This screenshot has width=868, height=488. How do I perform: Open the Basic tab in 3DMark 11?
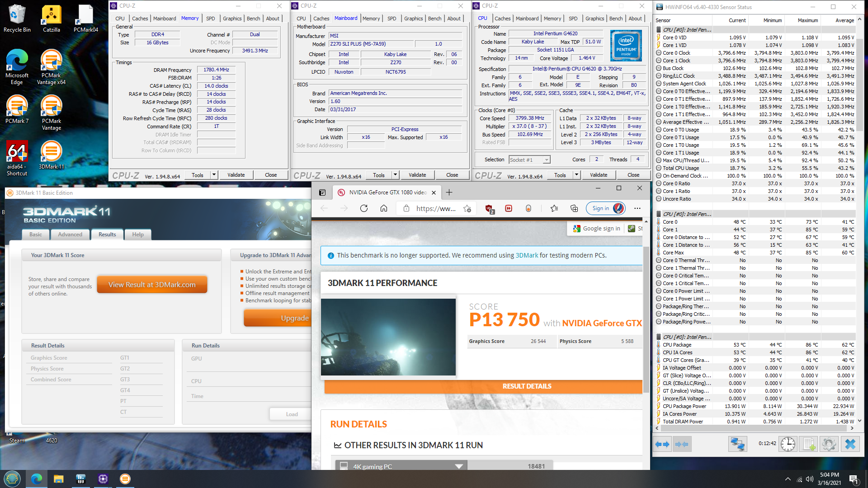coord(36,235)
